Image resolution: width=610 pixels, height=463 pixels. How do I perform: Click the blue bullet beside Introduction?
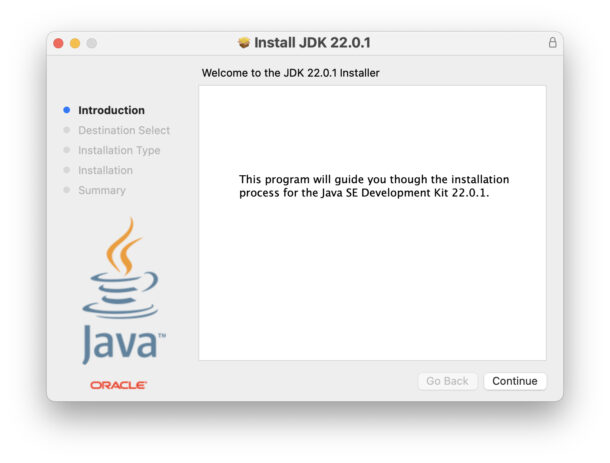67,111
